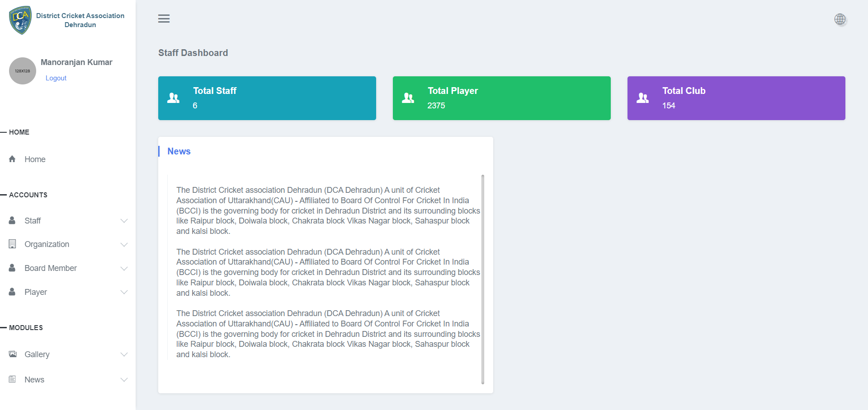Click the News panel scrollbar
Image resolution: width=868 pixels, height=410 pixels.
point(483,279)
